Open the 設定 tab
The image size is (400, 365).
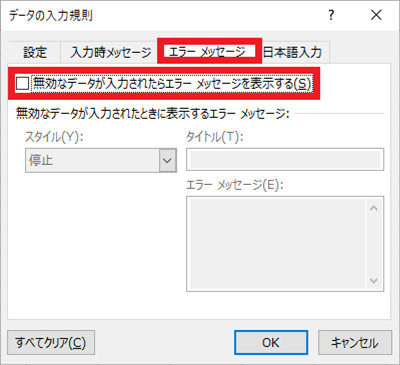pyautogui.click(x=35, y=52)
